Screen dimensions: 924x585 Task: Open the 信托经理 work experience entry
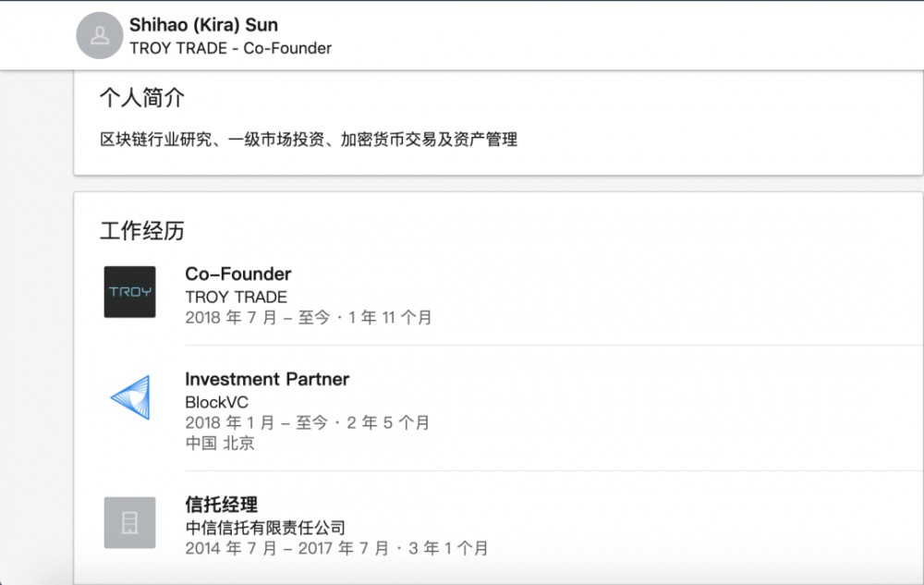pos(221,504)
